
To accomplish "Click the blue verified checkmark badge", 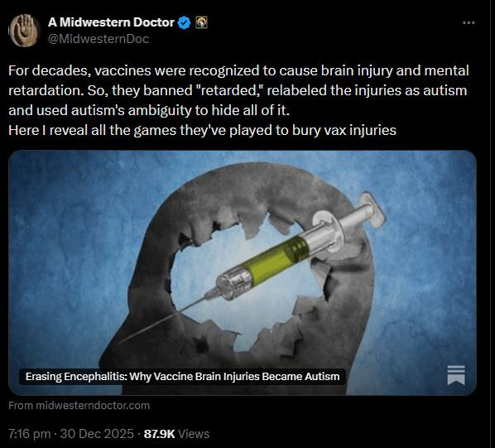I will pos(185,22).
